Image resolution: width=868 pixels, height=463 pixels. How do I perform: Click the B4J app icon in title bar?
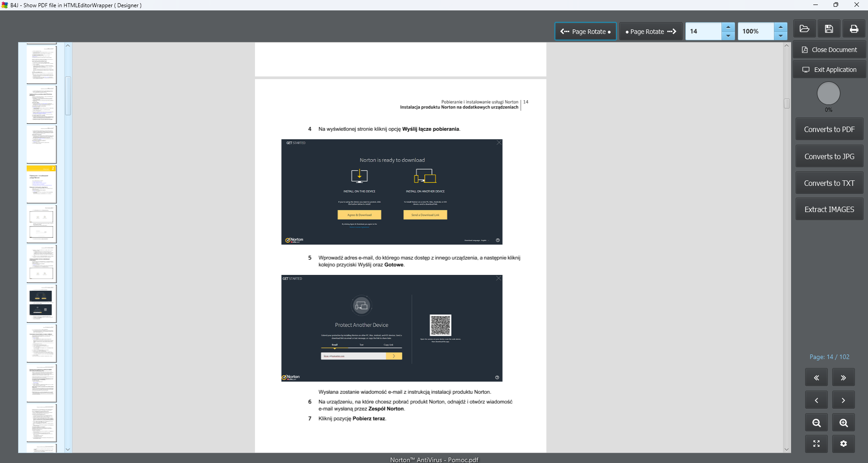pyautogui.click(x=5, y=5)
